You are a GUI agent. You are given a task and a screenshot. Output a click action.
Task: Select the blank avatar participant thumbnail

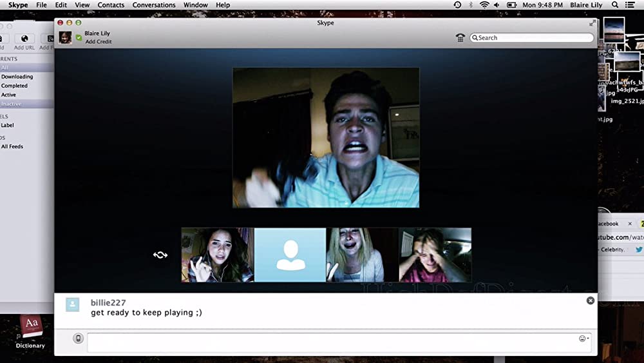(x=290, y=255)
